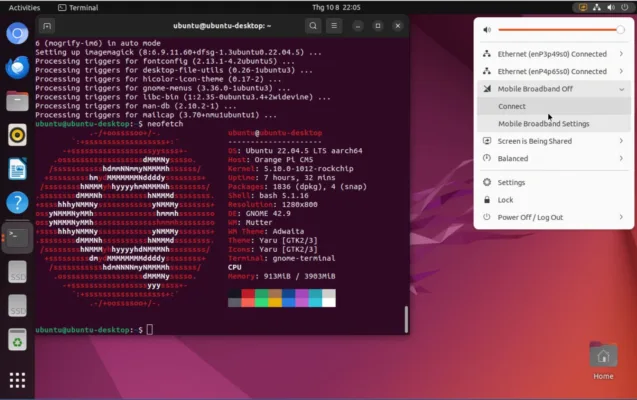This screenshot has height=400, width=637.
Task: Expand Screen is Being Shared arrow
Action: (x=621, y=141)
